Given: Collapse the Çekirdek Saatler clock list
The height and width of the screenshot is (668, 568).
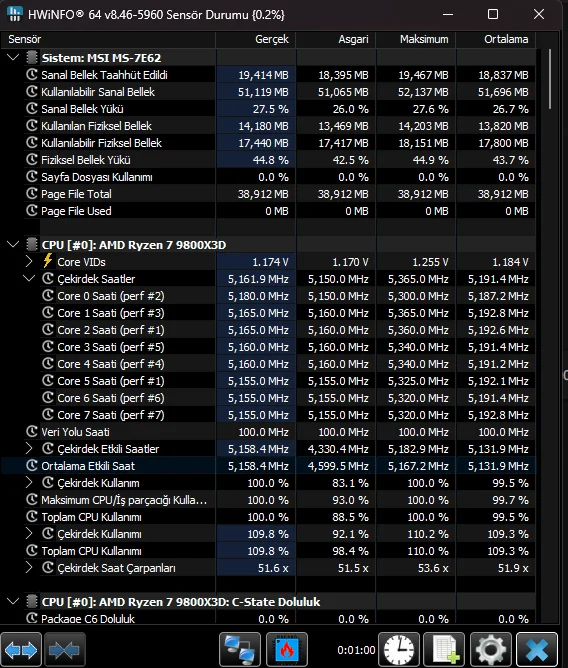Looking at the screenshot, I should click(x=29, y=279).
